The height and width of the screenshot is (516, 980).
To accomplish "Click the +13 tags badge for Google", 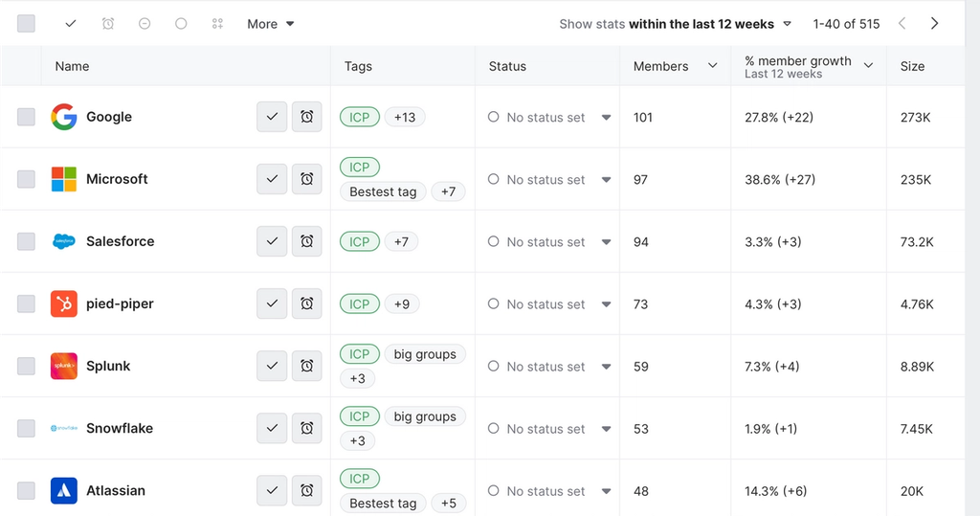I will (405, 117).
